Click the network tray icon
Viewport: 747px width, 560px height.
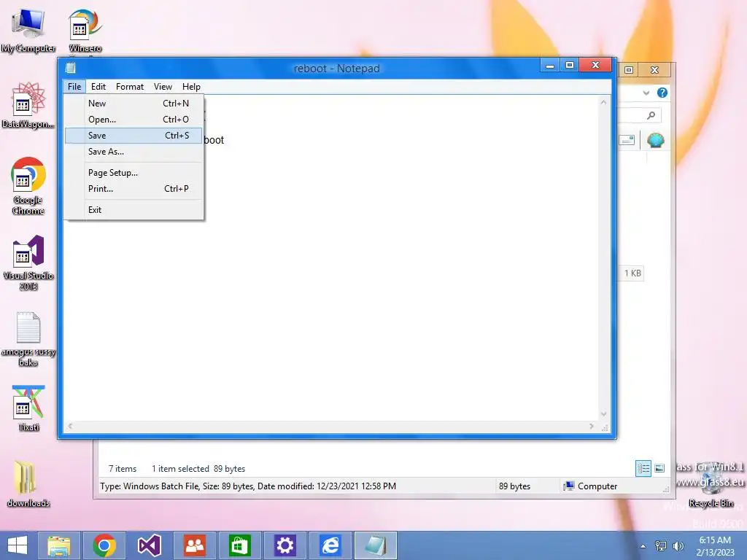tap(661, 545)
